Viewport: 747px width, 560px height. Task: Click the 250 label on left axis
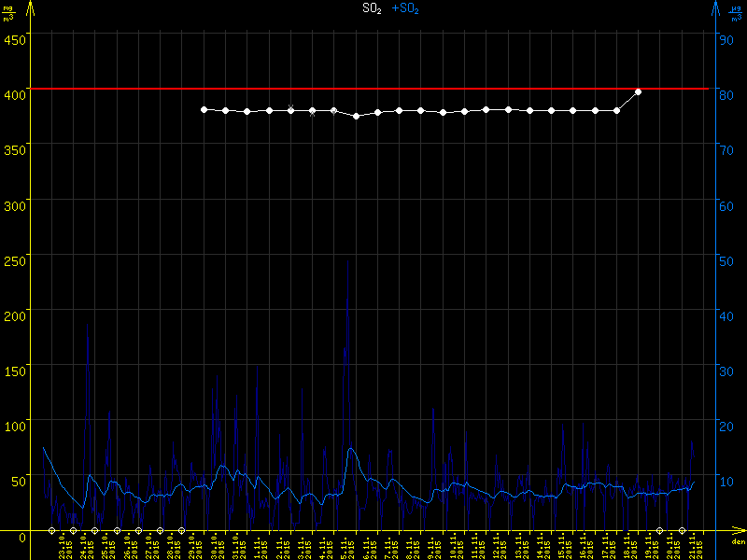(15, 260)
